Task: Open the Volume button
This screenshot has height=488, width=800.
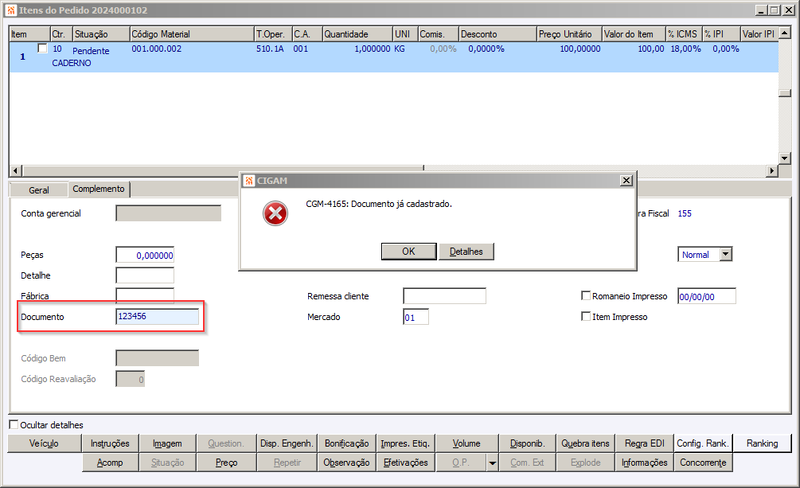Action: click(x=466, y=444)
